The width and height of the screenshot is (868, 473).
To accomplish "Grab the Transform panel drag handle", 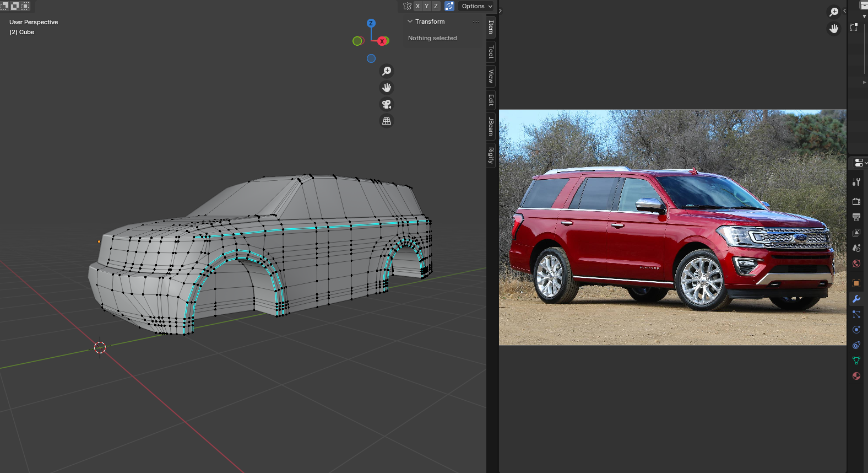I will [476, 21].
